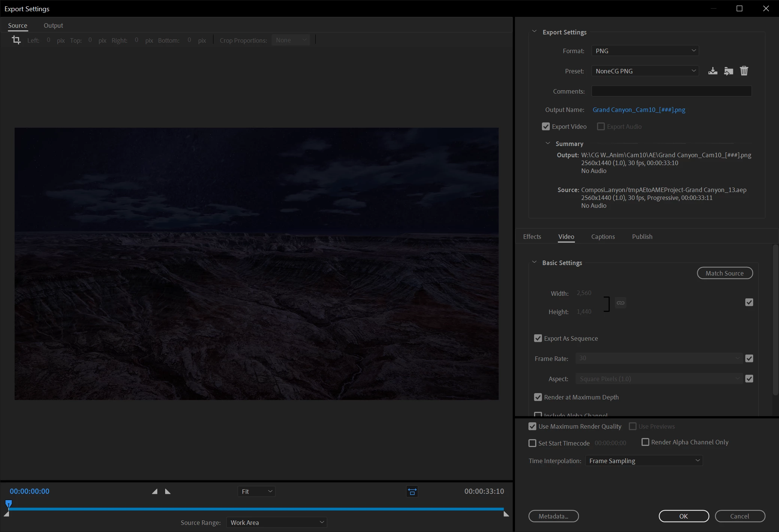The width and height of the screenshot is (779, 532).
Task: Open the Format dropdown showing PNG
Action: [x=645, y=51]
